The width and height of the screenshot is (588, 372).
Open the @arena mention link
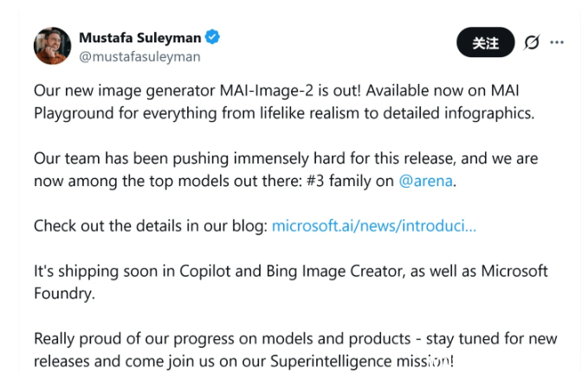pos(426,181)
